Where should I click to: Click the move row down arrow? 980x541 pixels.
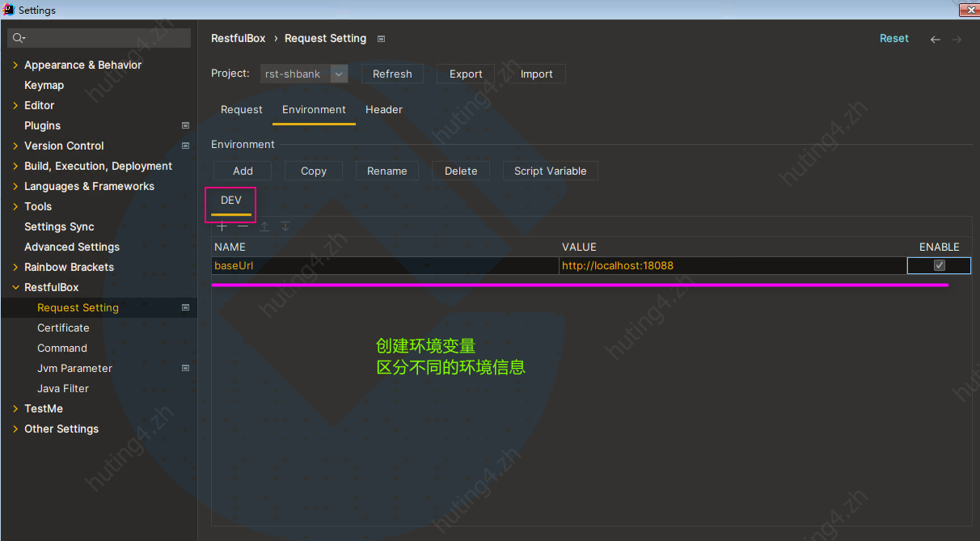coord(285,226)
